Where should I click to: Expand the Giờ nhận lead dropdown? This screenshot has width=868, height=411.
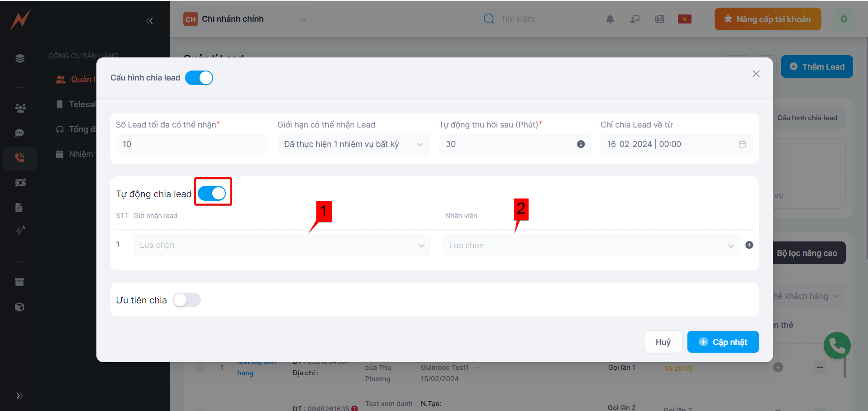tap(281, 245)
